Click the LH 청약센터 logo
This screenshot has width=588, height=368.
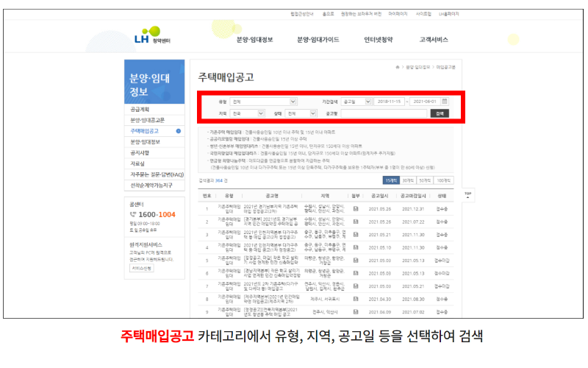152,35
